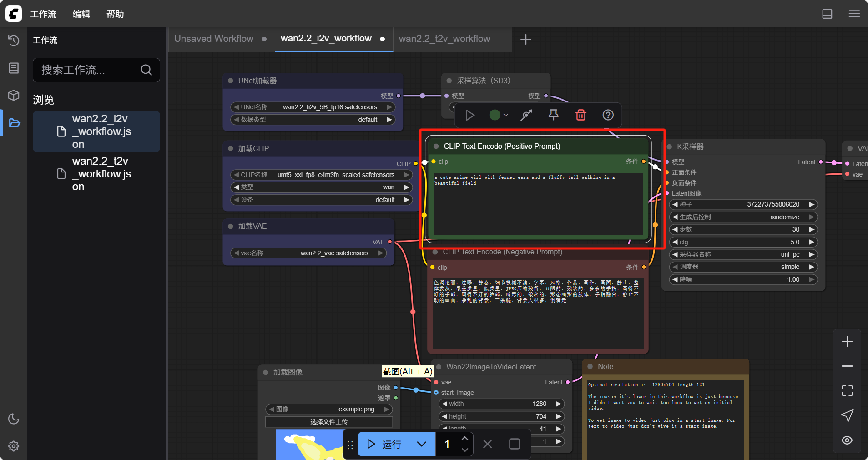Open the model library cube icon
Viewport: 868px width, 460px height.
[x=14, y=95]
